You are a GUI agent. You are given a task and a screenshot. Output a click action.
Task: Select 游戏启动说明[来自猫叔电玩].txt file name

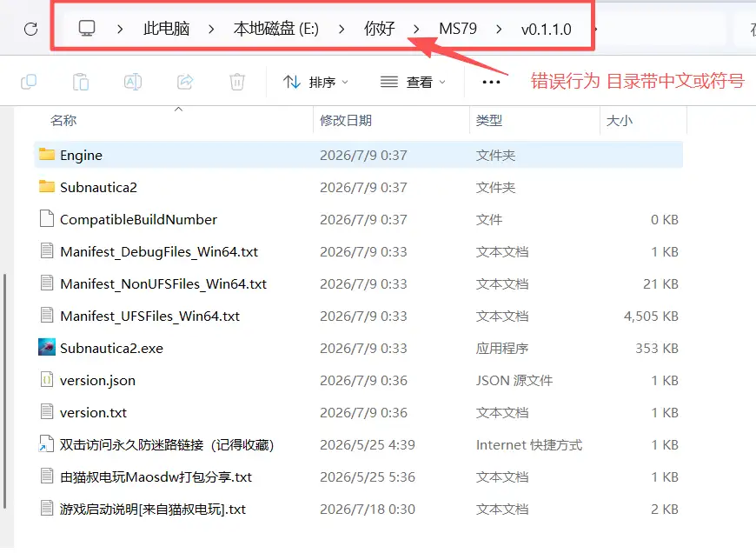click(153, 509)
